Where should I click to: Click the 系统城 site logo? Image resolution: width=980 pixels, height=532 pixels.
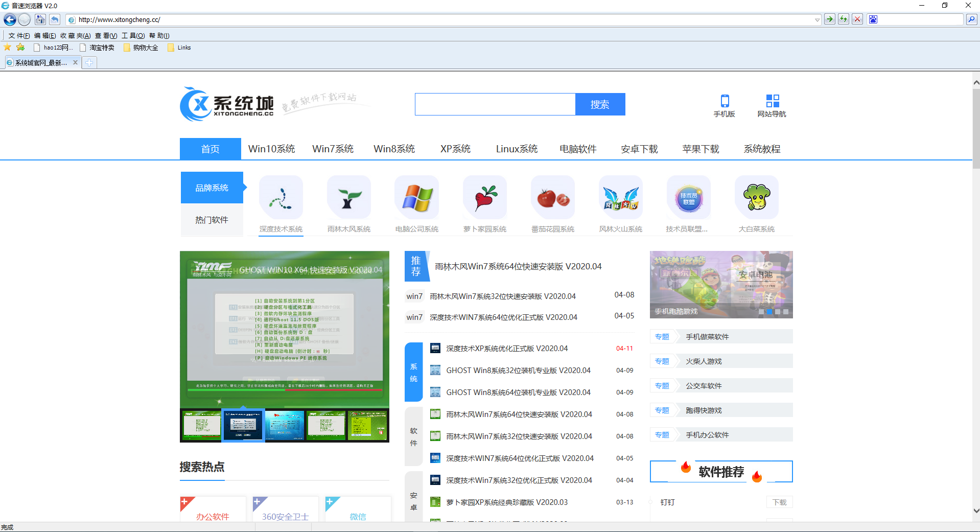(227, 104)
